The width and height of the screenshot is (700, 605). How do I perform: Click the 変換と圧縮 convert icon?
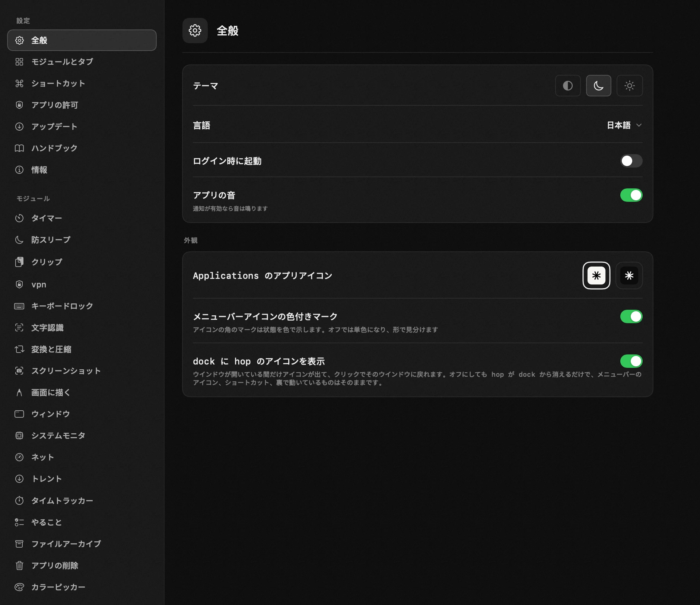[x=19, y=349]
